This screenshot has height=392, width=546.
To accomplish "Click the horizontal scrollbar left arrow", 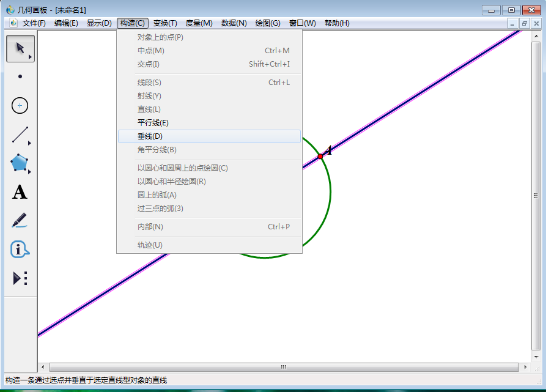I will pos(43,367).
